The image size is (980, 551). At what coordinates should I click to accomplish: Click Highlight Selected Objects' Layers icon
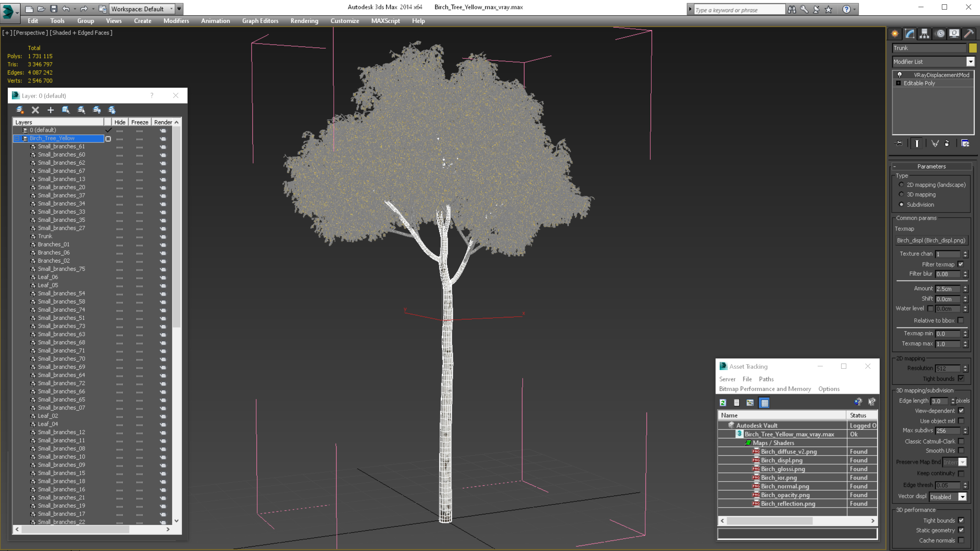point(81,110)
